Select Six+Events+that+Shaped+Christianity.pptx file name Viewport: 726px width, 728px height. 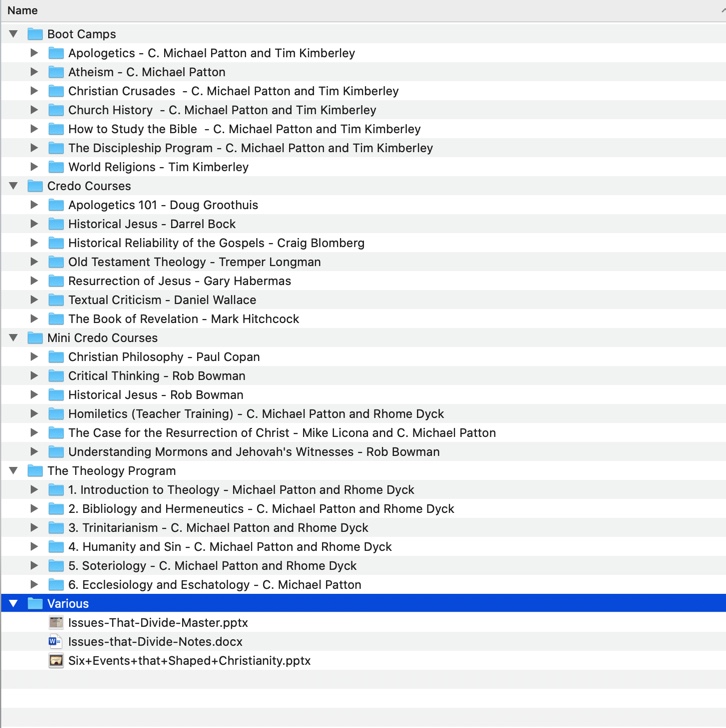tap(189, 660)
